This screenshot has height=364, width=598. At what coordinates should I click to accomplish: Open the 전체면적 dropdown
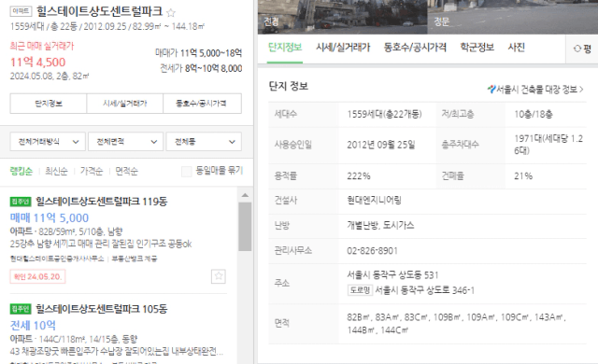pos(125,142)
